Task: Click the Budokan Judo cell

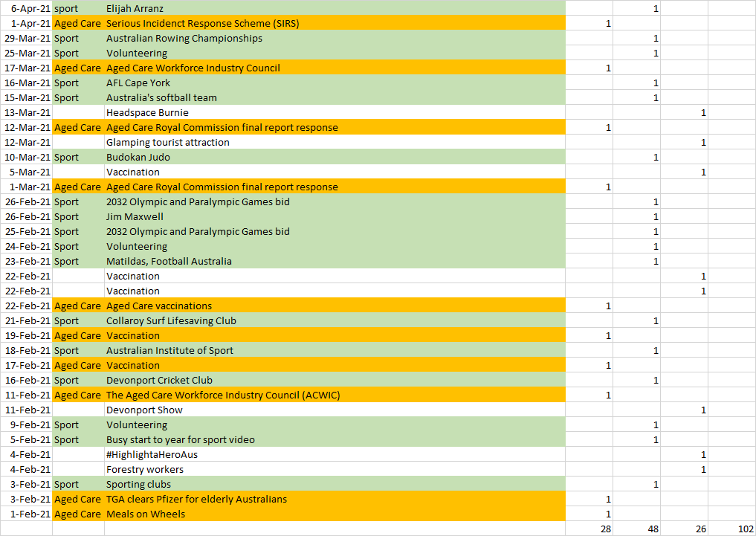Action: pyautogui.click(x=335, y=157)
